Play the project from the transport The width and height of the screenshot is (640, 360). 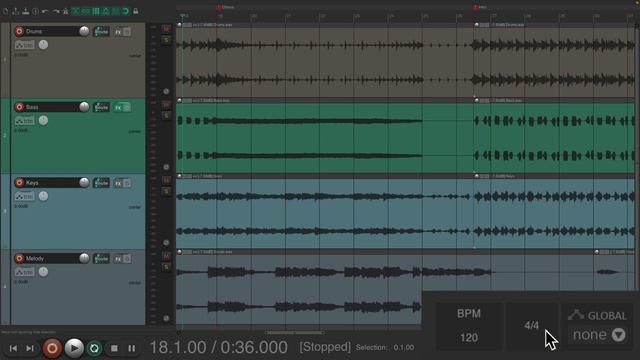pyautogui.click(x=74, y=348)
